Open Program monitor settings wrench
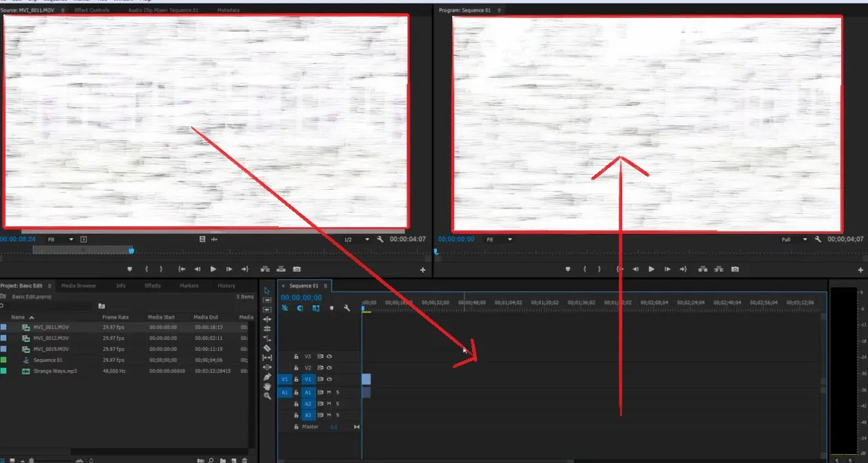 [x=818, y=239]
